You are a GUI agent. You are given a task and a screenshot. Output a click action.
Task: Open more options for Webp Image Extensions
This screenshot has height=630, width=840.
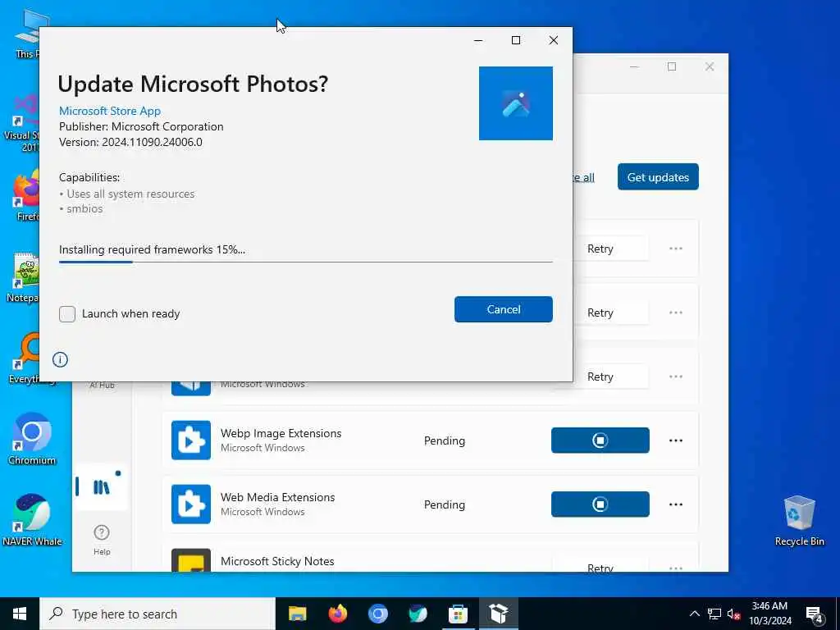point(676,441)
